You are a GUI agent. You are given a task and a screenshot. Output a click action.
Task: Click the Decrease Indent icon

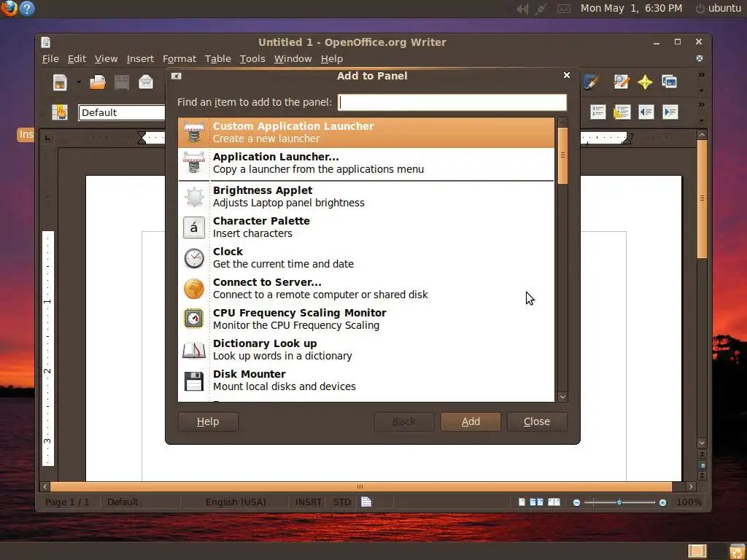646,112
